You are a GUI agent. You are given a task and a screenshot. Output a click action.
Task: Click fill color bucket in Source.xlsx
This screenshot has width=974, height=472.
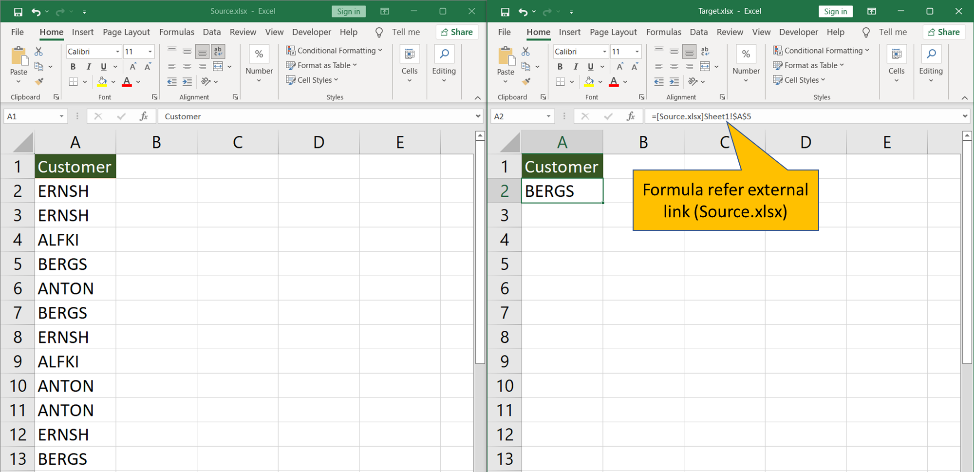pyautogui.click(x=102, y=81)
